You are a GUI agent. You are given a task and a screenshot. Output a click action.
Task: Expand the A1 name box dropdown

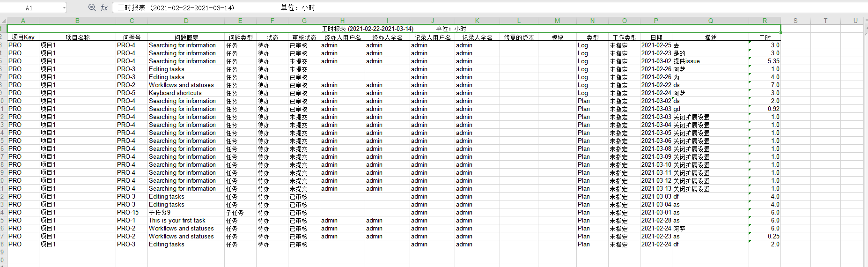64,8
